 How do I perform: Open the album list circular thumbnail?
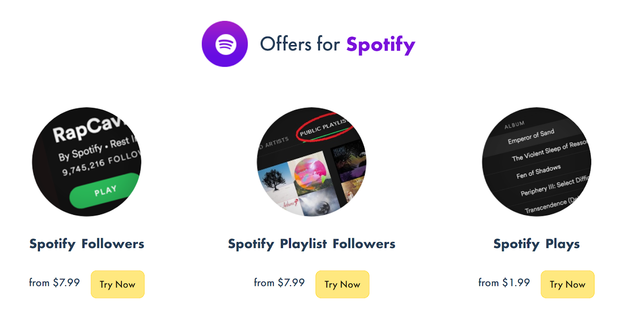tap(537, 162)
